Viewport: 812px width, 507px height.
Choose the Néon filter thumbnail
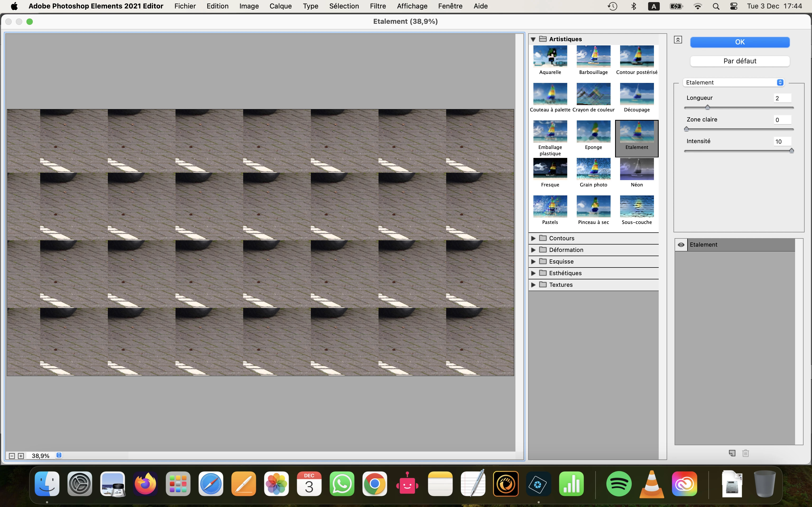[636, 169]
